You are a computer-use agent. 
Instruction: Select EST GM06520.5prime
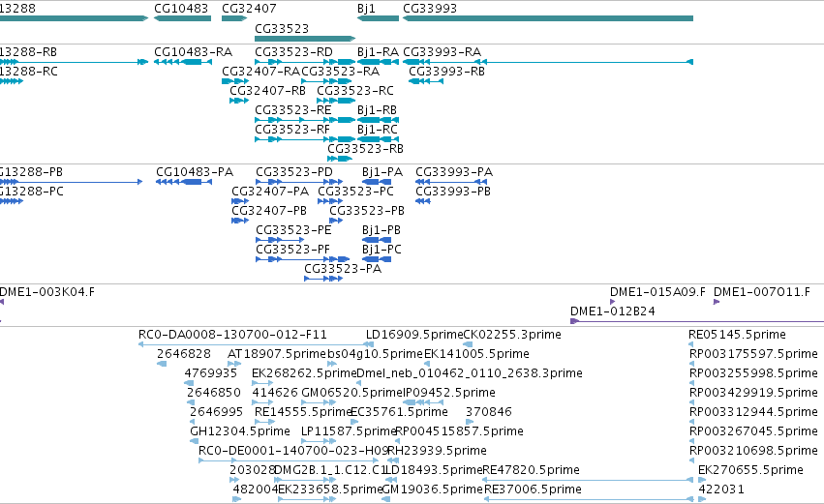[x=319, y=403]
